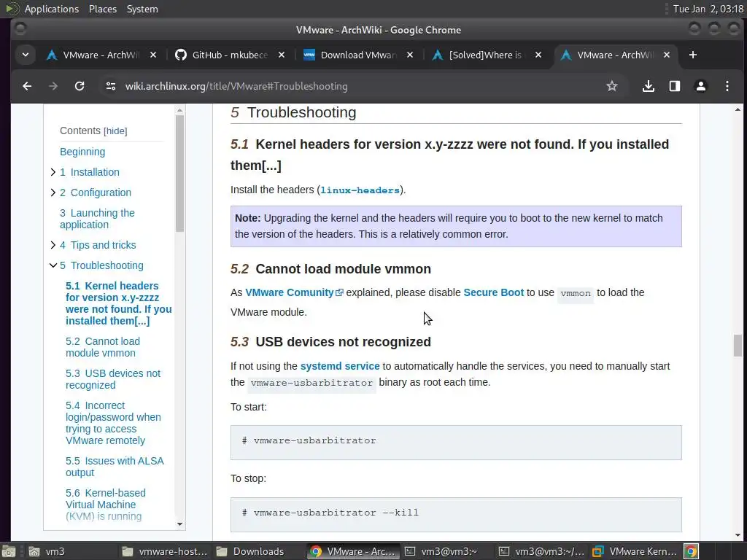The image size is (747, 560).
Task: Click the contents sidebar scroll down arrow
Action: tap(179, 524)
